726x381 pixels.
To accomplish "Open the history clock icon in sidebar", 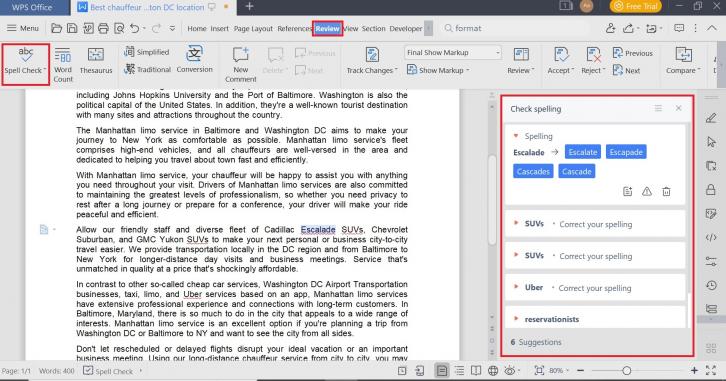I will 711,285.
